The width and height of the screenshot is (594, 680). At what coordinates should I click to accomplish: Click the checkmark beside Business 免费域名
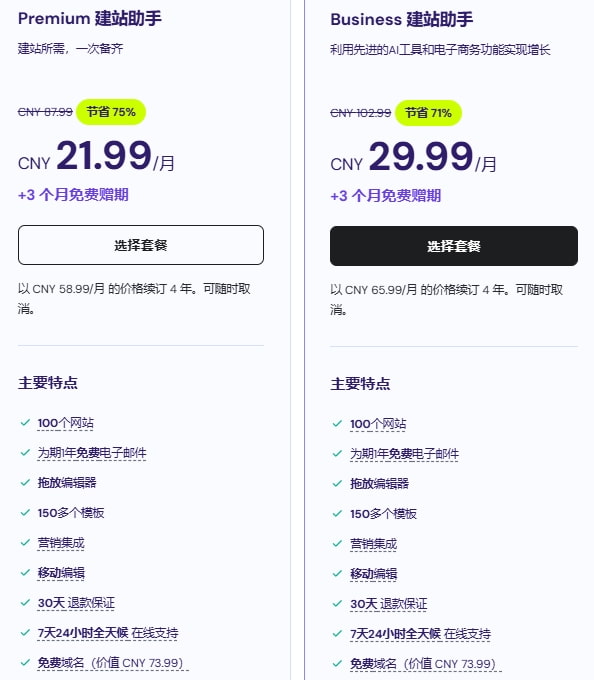click(337, 664)
